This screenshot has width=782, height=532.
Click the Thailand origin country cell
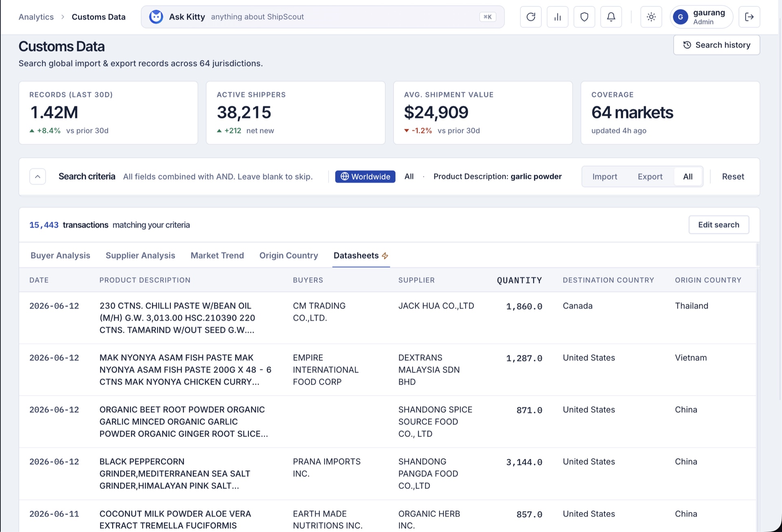point(691,306)
